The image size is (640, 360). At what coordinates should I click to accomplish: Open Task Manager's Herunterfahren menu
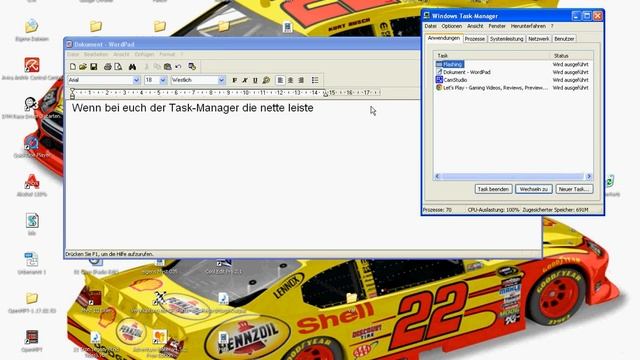pyautogui.click(x=528, y=26)
